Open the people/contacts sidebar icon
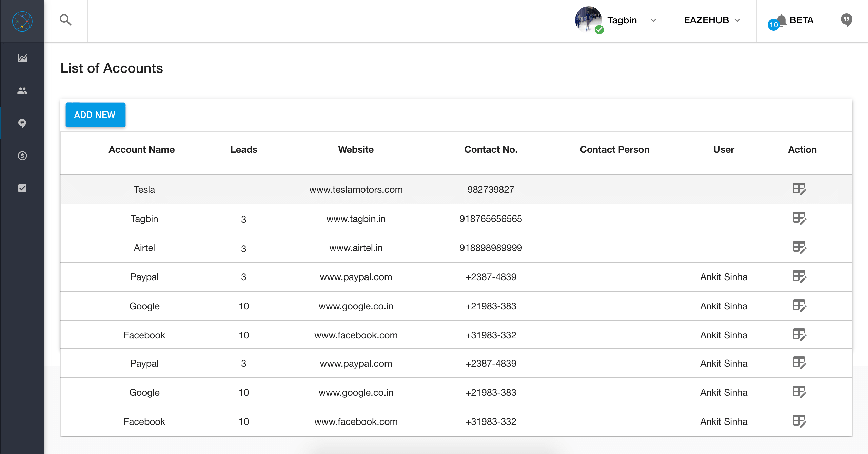868x454 pixels. pyautogui.click(x=22, y=91)
